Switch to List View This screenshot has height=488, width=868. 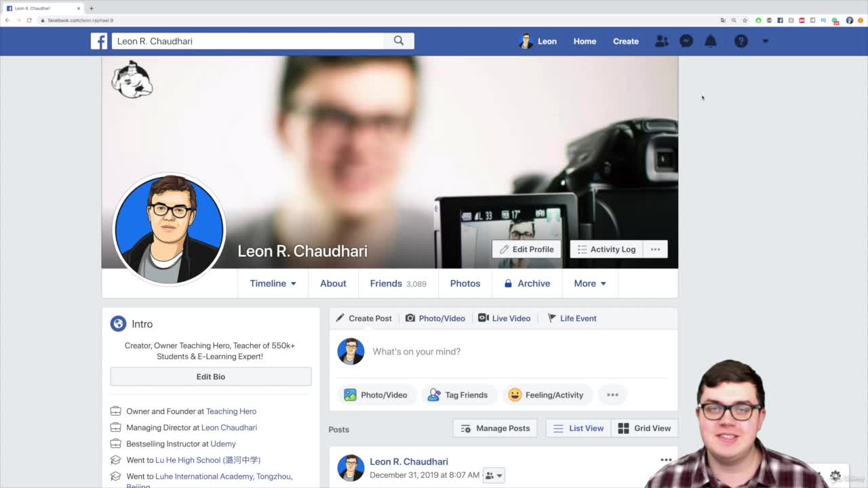[578, 428]
